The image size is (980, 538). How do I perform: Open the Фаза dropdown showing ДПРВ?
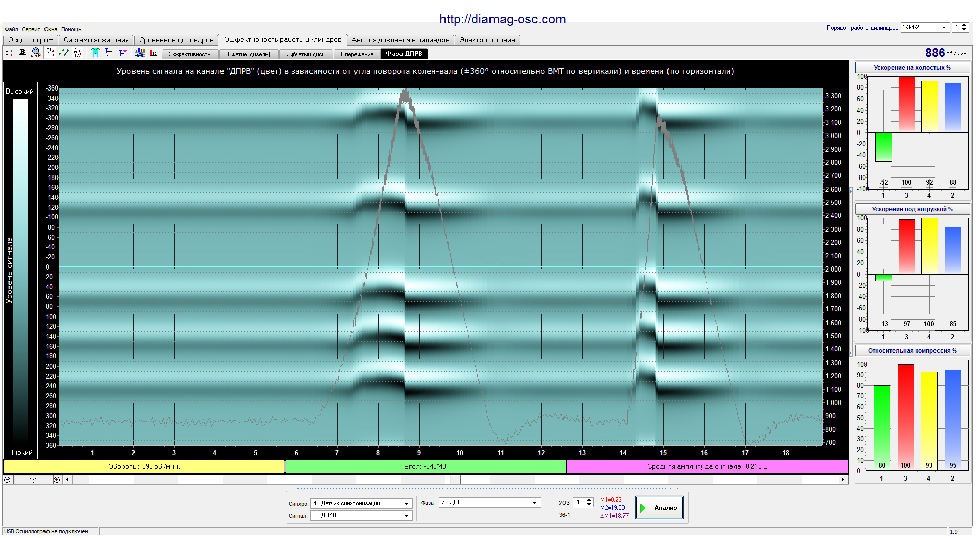coord(534,503)
